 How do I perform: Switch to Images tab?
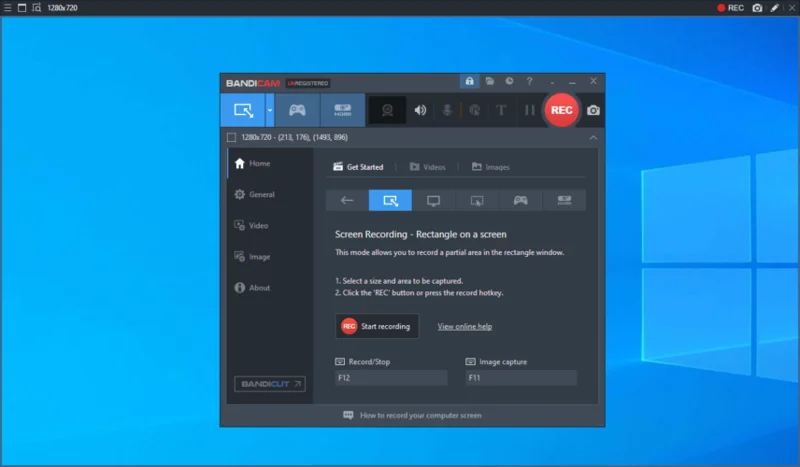(490, 167)
